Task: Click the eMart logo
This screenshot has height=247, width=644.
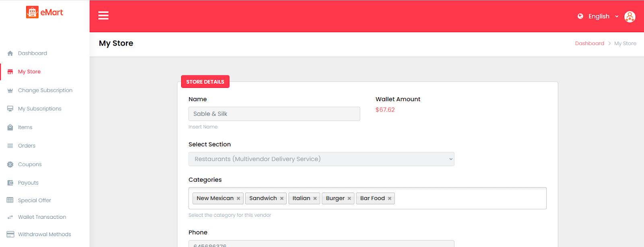Action: click(45, 12)
